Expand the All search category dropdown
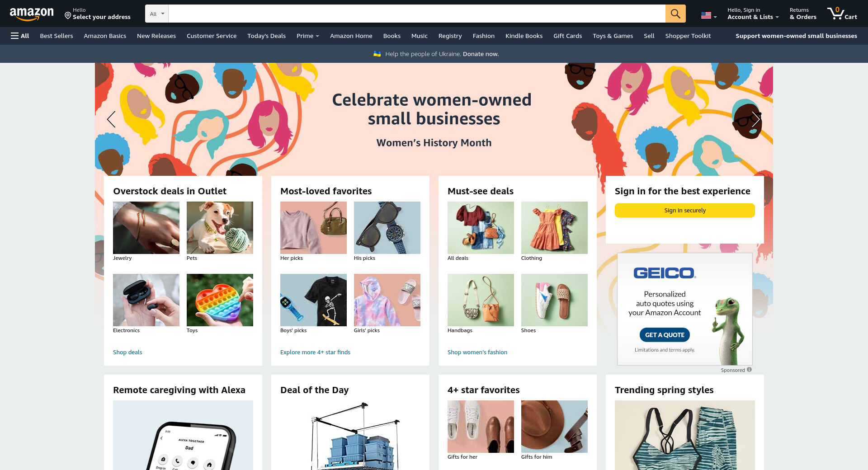The width and height of the screenshot is (868, 470). [157, 14]
